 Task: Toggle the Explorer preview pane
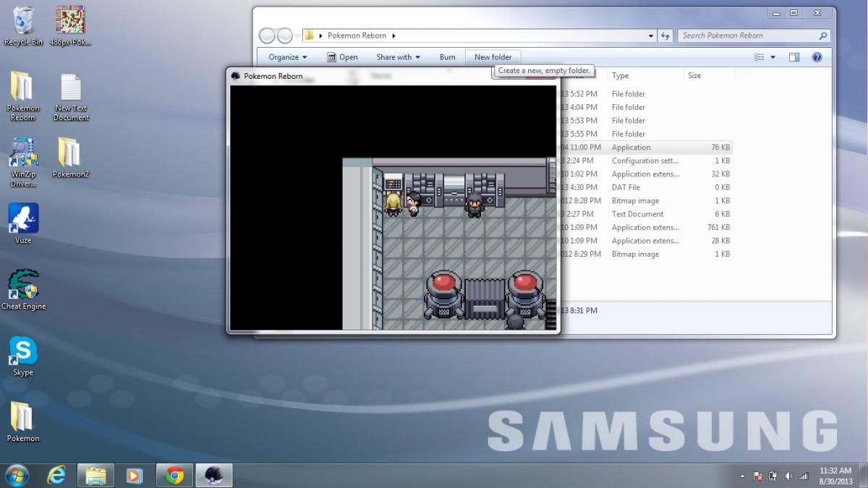793,57
